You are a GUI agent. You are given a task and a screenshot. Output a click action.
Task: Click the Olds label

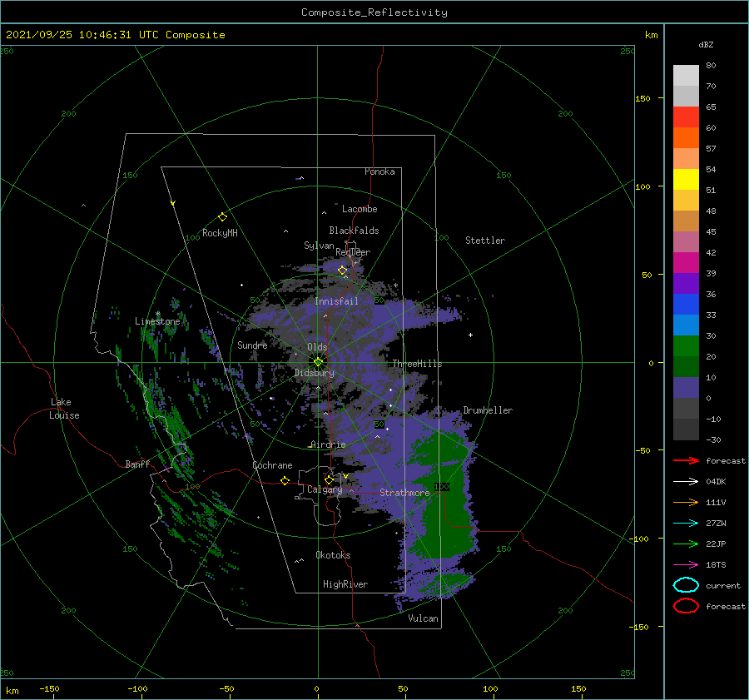(x=317, y=347)
